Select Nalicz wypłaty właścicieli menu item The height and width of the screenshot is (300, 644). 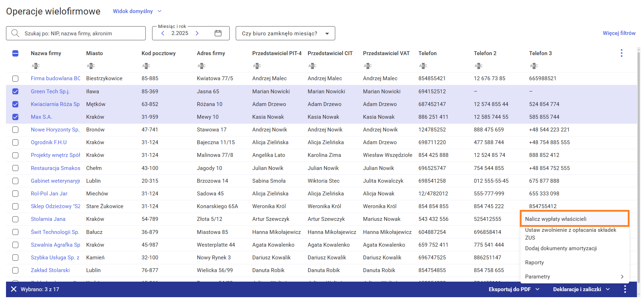coord(574,219)
